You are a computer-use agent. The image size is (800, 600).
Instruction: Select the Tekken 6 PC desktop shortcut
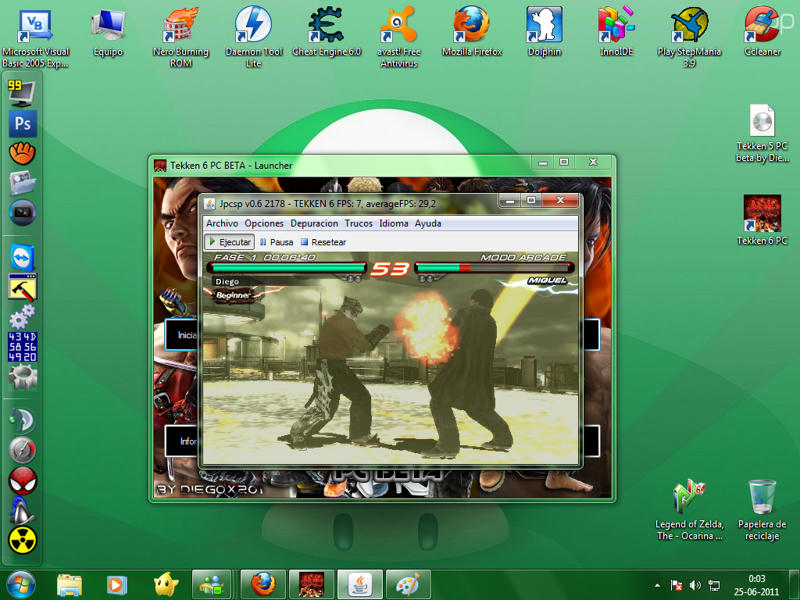coord(762,220)
